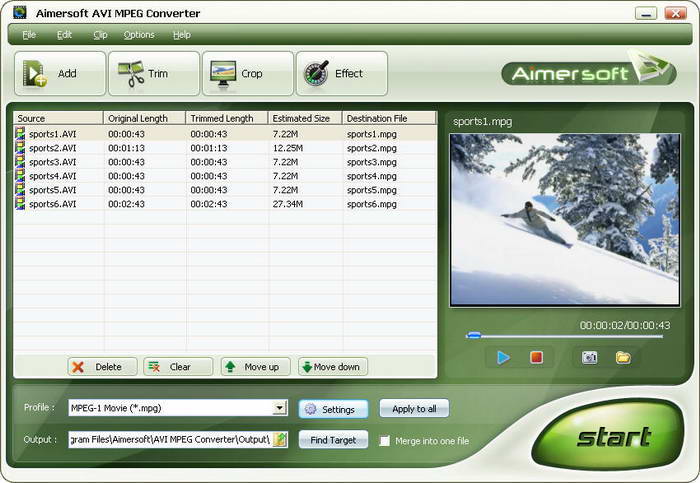Expand the Profile dropdown arrow
The width and height of the screenshot is (700, 483).
tap(279, 408)
